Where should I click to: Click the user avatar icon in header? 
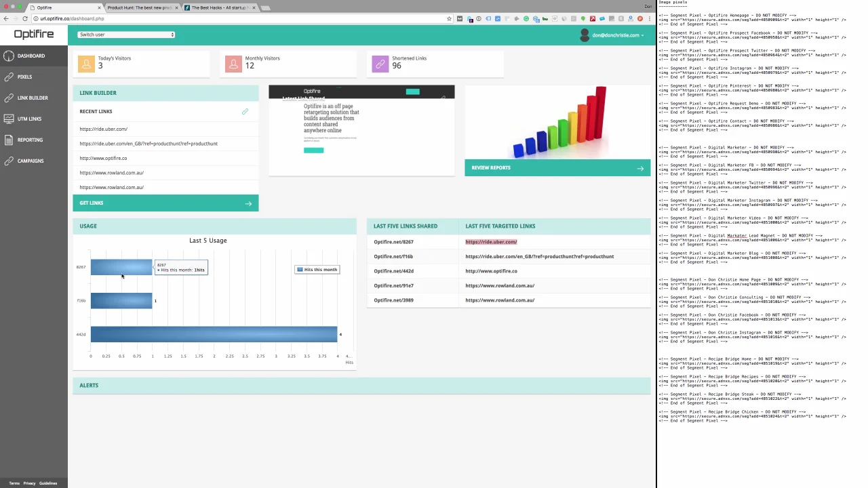click(x=585, y=35)
